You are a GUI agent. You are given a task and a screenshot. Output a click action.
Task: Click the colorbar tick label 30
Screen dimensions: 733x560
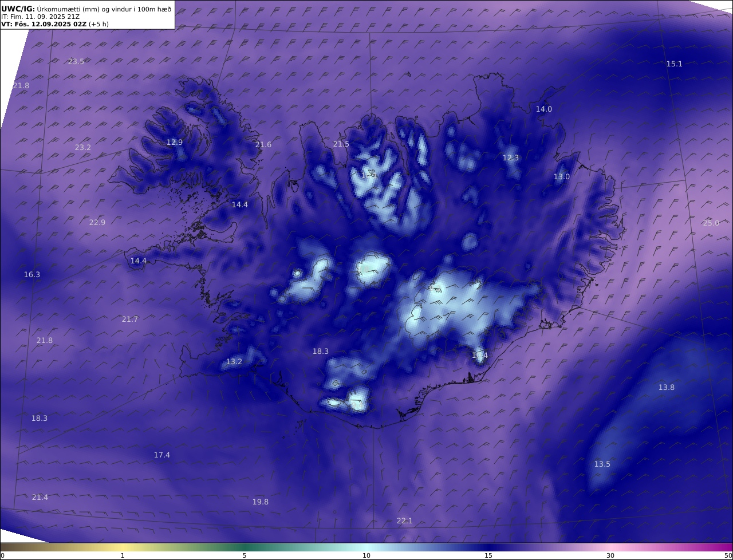(x=610, y=555)
